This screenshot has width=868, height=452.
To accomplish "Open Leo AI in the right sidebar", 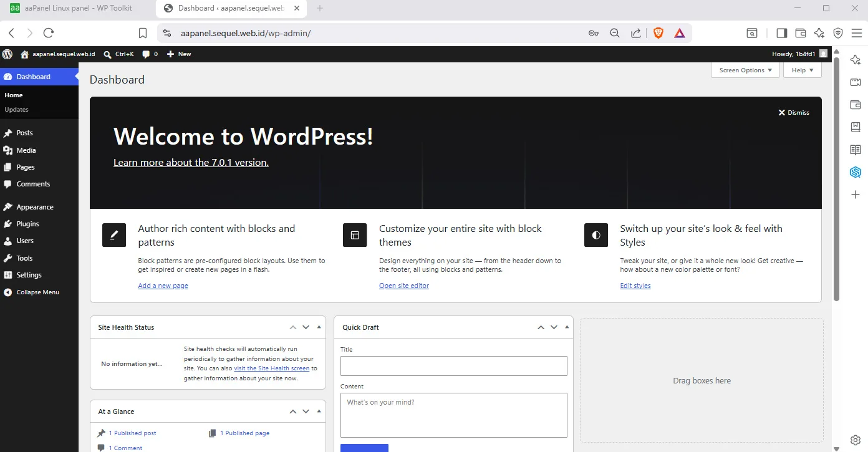I will (856, 60).
